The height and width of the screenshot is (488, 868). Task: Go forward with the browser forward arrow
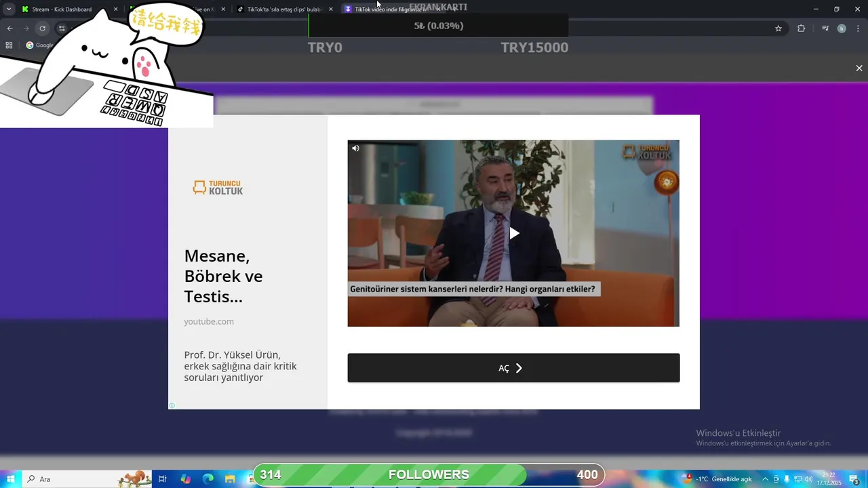[26, 28]
